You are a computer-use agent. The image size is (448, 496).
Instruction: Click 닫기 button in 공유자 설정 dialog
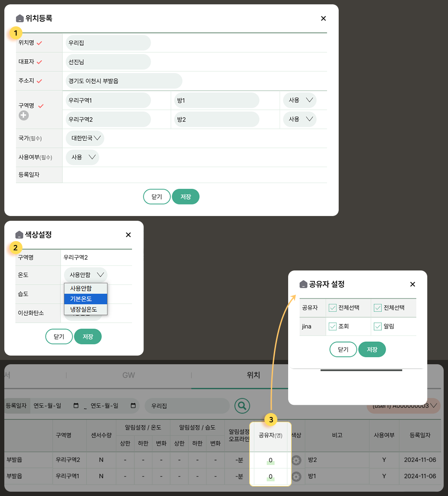tap(343, 349)
